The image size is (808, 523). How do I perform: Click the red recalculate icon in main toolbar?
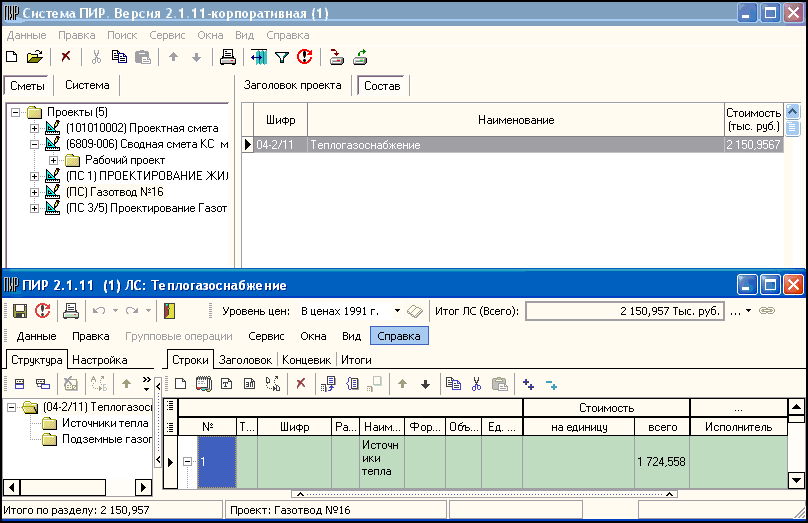[x=305, y=57]
